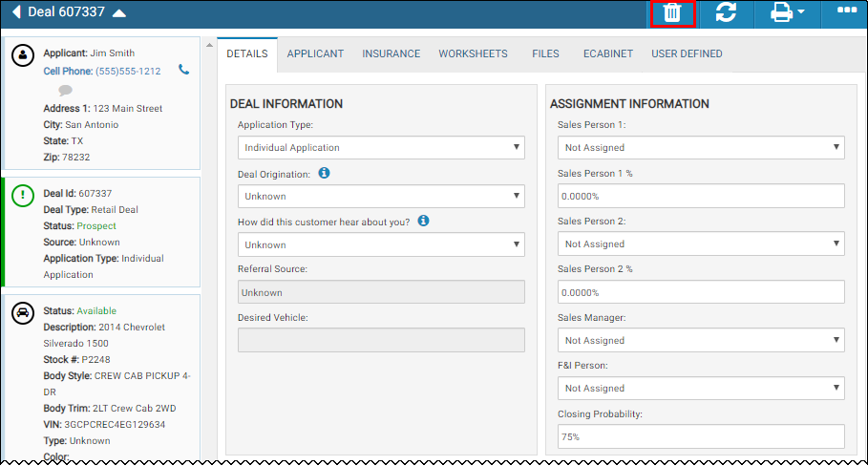The image size is (868, 466).
Task: Click the Address 123 Main Street text
Action: coord(102,109)
